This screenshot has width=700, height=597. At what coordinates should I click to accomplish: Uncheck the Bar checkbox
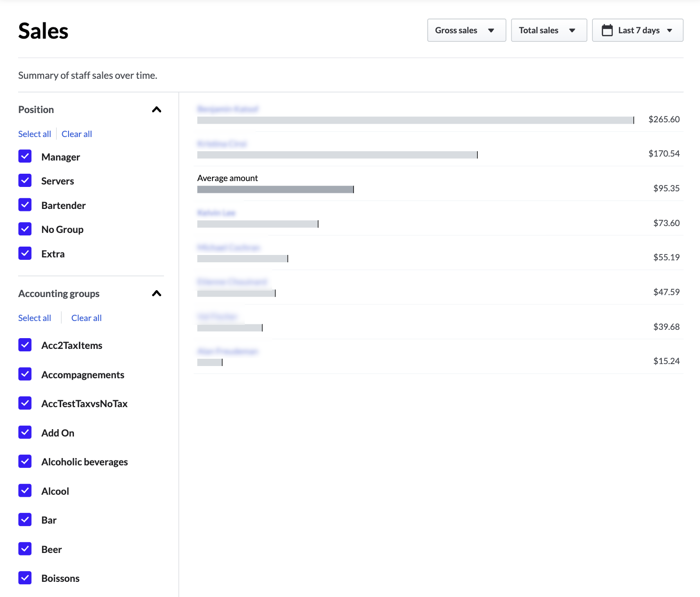[25, 520]
